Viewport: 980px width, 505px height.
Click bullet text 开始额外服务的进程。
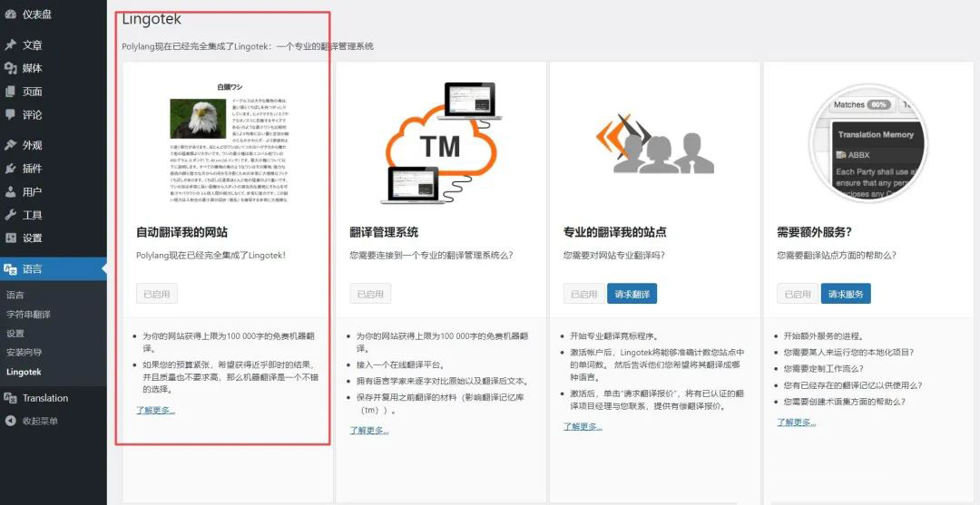823,335
